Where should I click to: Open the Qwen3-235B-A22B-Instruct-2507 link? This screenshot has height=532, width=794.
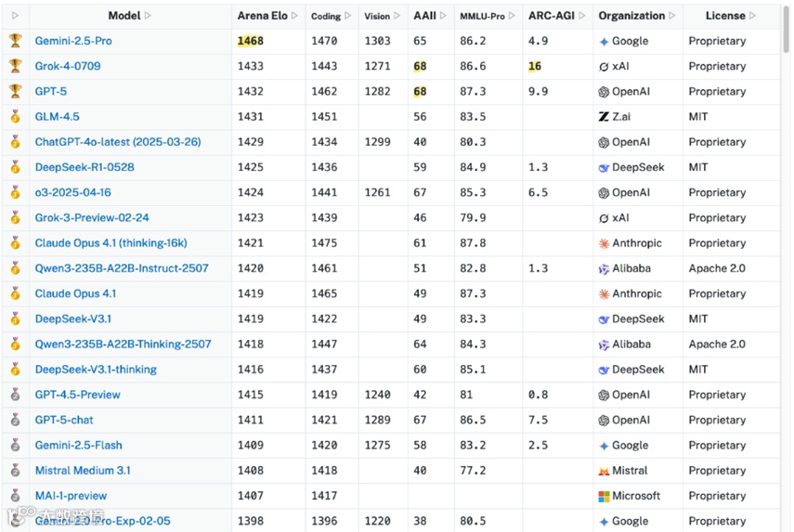[122, 268]
